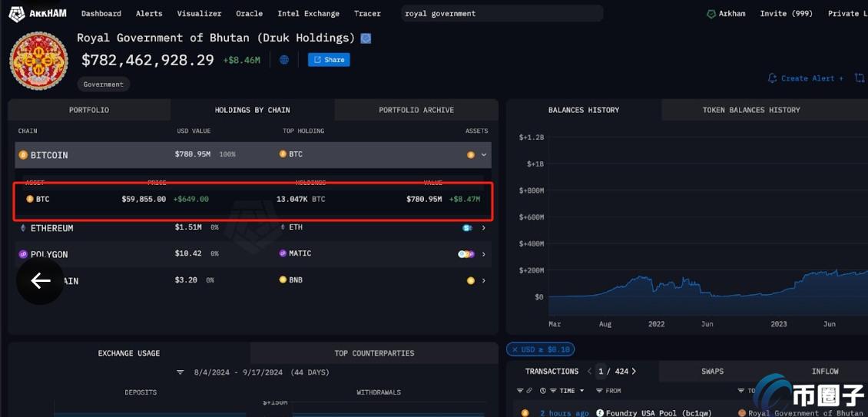Focus the search field containing 'royal government'
This screenshot has width=868, height=417.
(x=502, y=13)
